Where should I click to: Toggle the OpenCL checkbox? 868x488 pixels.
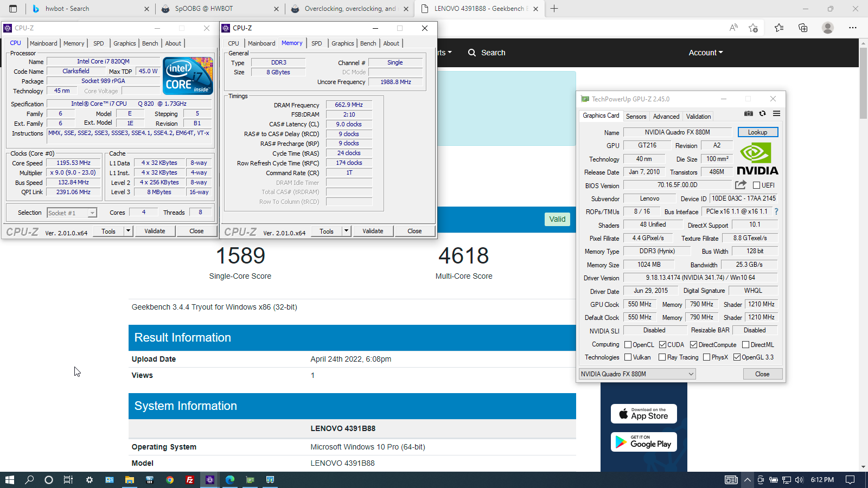(x=628, y=345)
